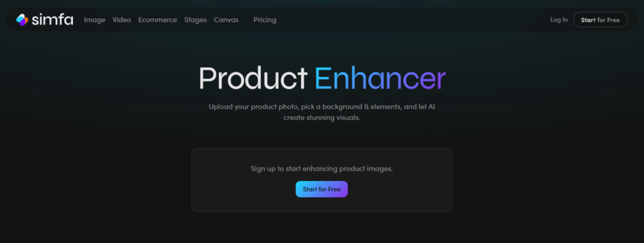Go to the Pricing page

(265, 19)
